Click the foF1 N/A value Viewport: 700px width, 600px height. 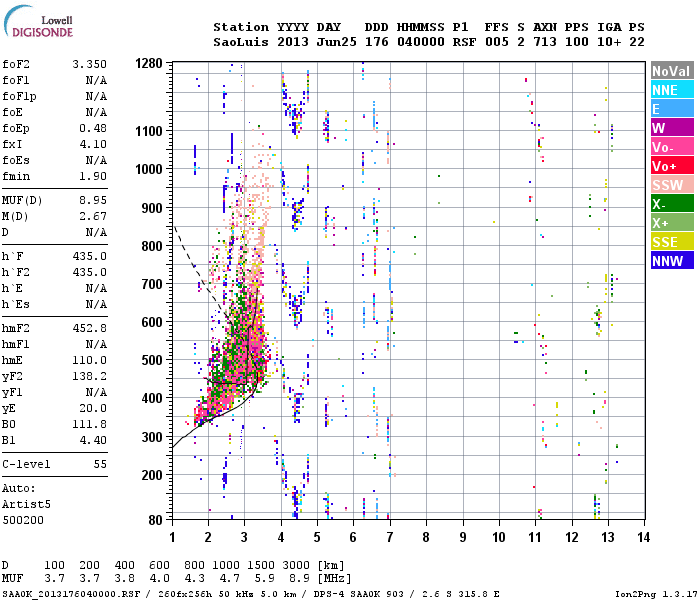(x=96, y=80)
